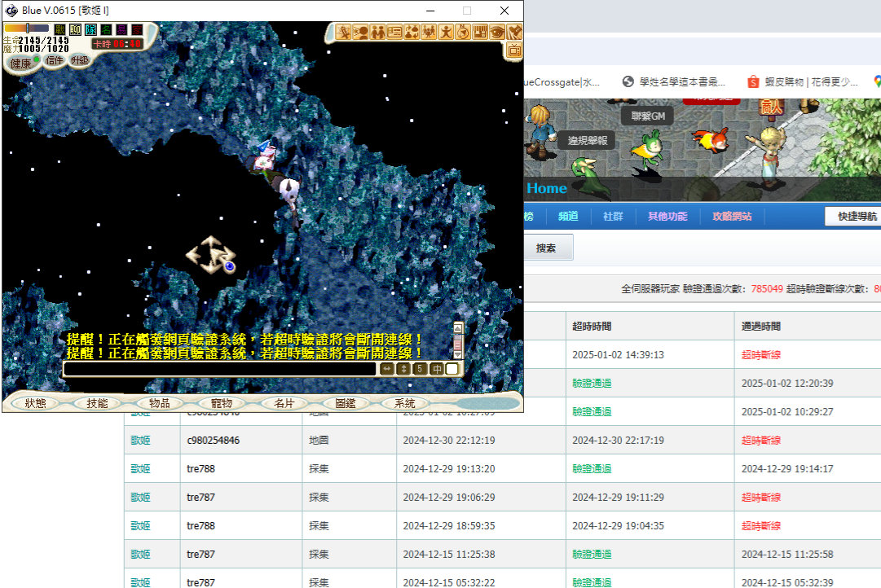The width and height of the screenshot is (881, 588).
Task: Click the boot kick icon in game toolbar
Action: (x=513, y=33)
